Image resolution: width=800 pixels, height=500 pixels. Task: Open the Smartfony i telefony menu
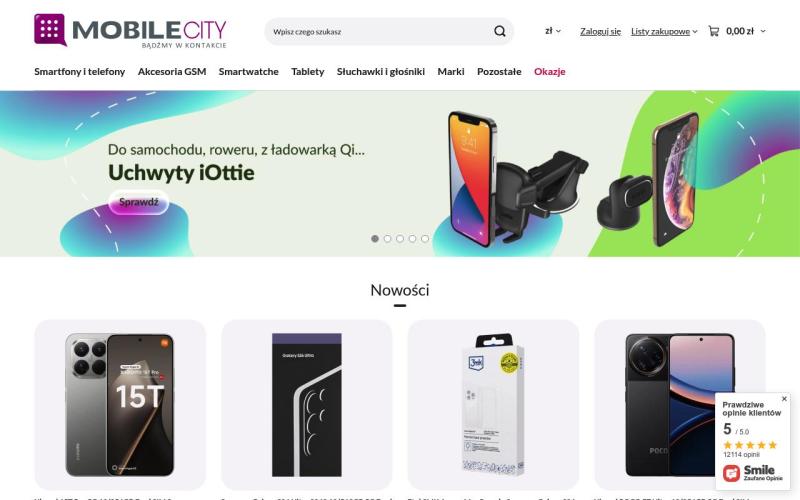click(80, 71)
